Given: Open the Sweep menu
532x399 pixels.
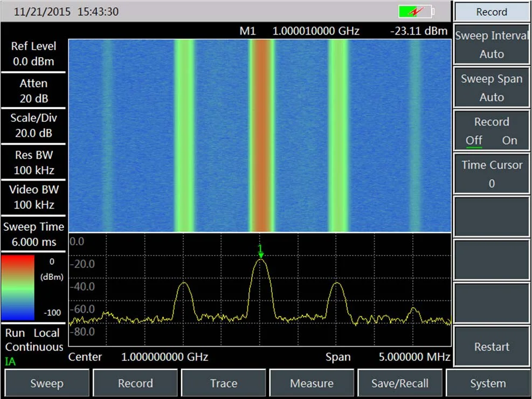Looking at the screenshot, I should [x=47, y=383].
